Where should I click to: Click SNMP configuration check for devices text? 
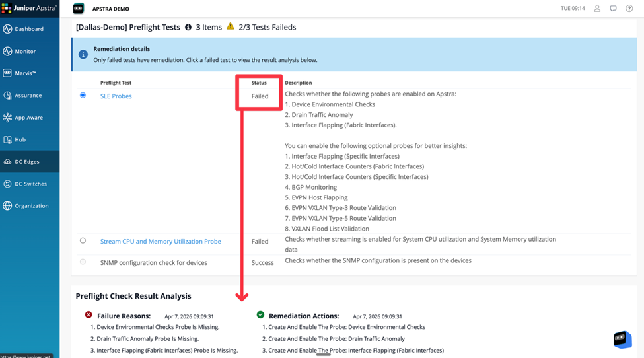[x=154, y=263]
